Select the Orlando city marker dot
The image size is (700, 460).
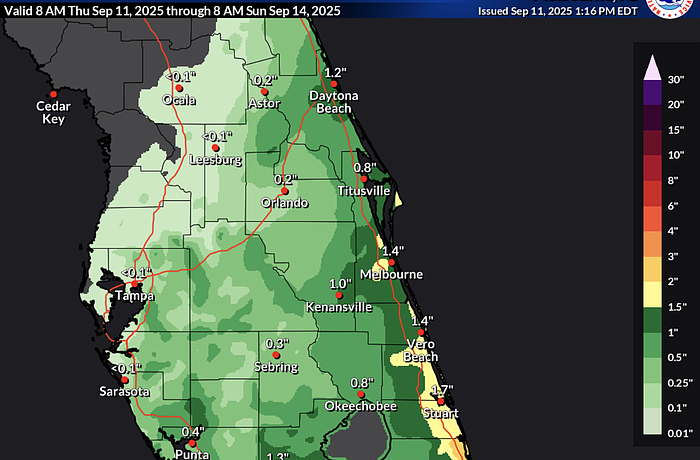(x=285, y=191)
